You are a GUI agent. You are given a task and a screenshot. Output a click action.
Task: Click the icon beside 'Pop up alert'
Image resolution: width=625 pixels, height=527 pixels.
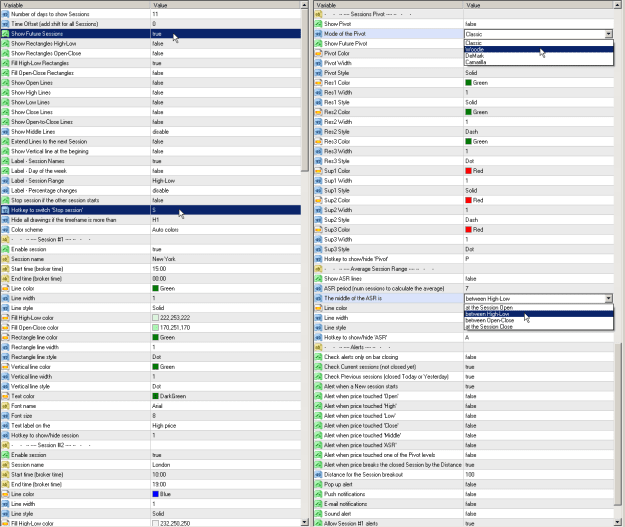click(318, 484)
